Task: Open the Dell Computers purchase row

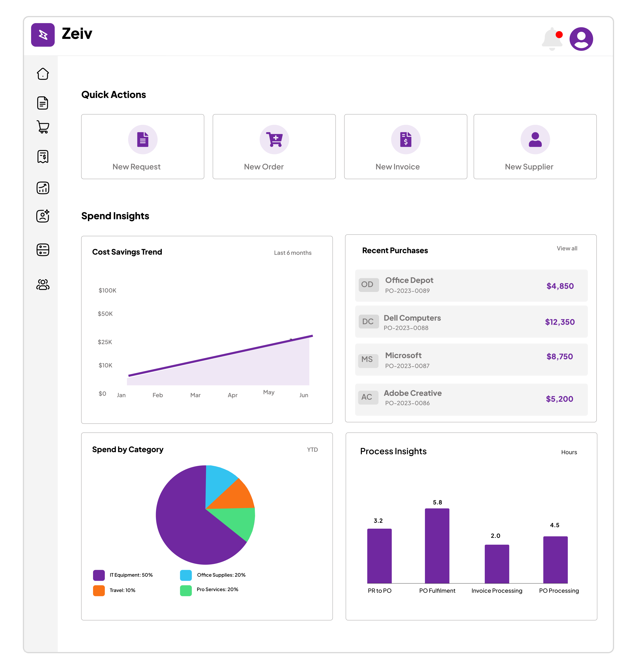Action: coord(471,321)
